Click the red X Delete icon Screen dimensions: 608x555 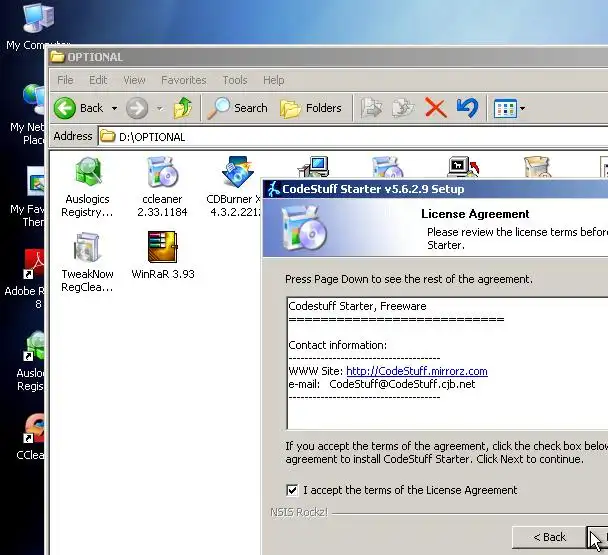[436, 107]
